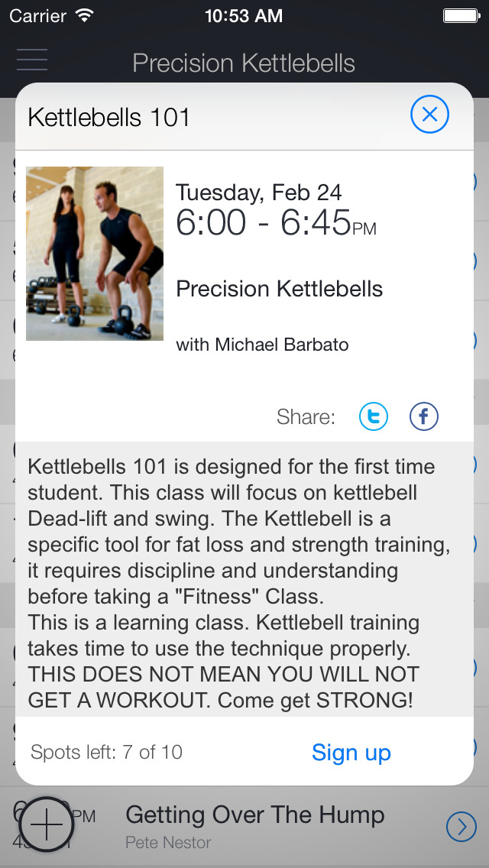
Task: Tap the class description text
Action: click(x=237, y=582)
